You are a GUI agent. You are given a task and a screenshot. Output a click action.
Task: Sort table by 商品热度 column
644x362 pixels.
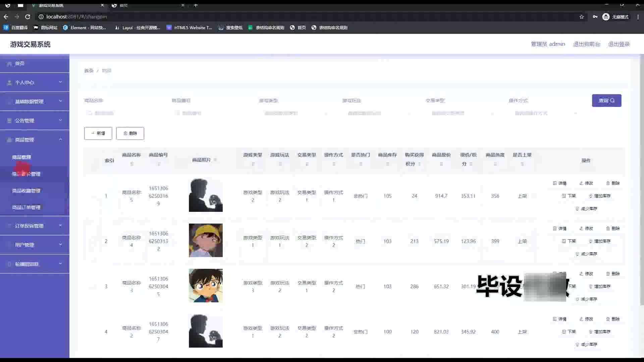pyautogui.click(x=495, y=164)
